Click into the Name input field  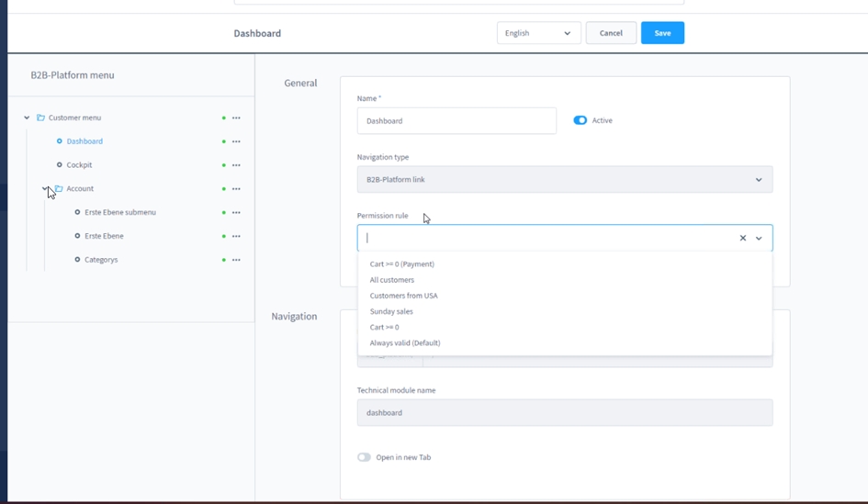click(457, 121)
